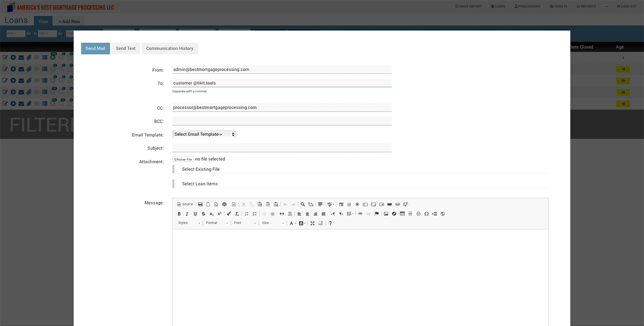Click into the Subject field
Screen dimensions: 644x326
click(x=282, y=148)
